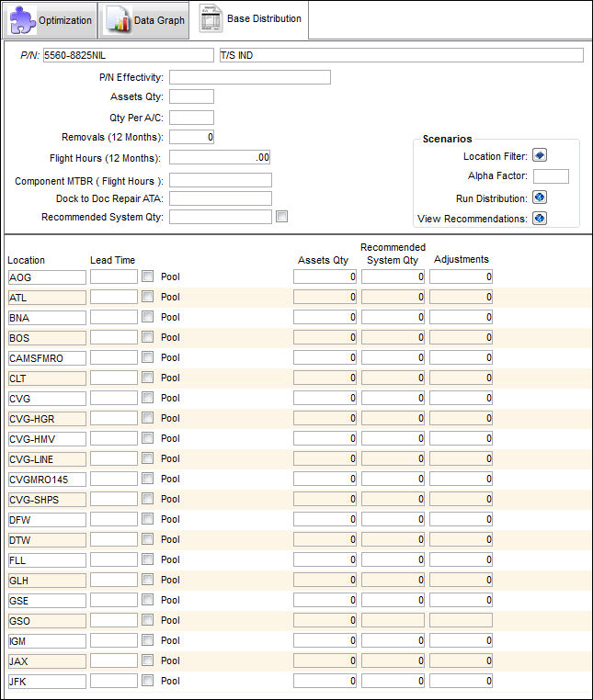The image size is (593, 700).
Task: Click the P/N field showing 5560-8825NIL
Action: [x=128, y=55]
